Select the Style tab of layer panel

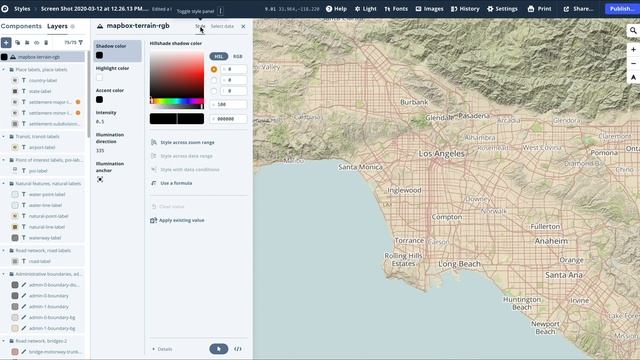[x=200, y=26]
